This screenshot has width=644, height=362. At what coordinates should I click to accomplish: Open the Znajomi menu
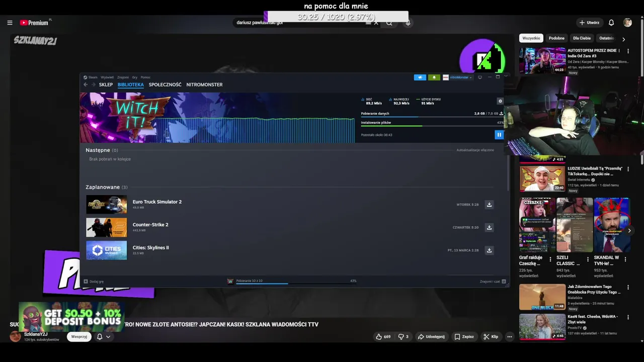[123, 77]
